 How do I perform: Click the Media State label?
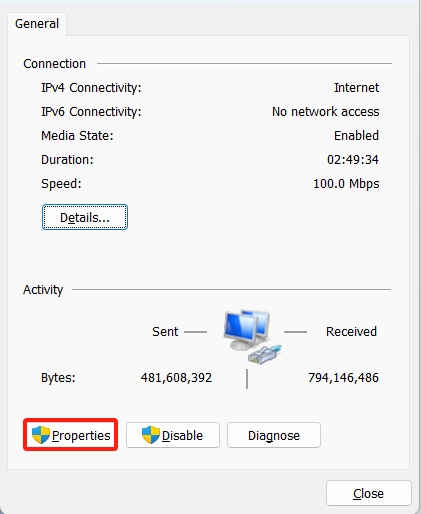(77, 136)
